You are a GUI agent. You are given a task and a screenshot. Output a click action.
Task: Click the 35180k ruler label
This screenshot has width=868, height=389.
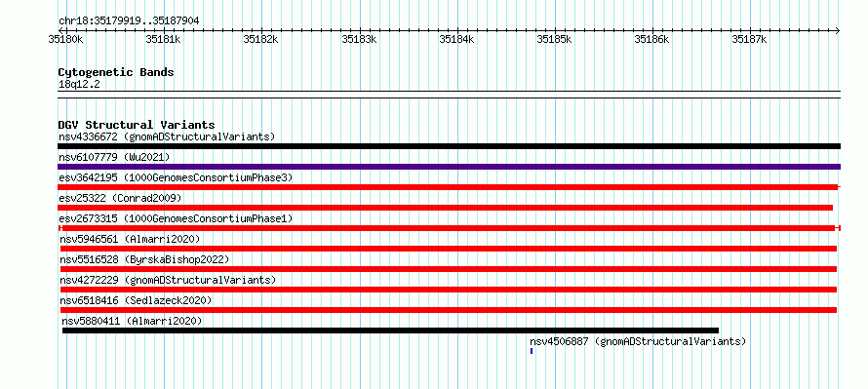65,39
